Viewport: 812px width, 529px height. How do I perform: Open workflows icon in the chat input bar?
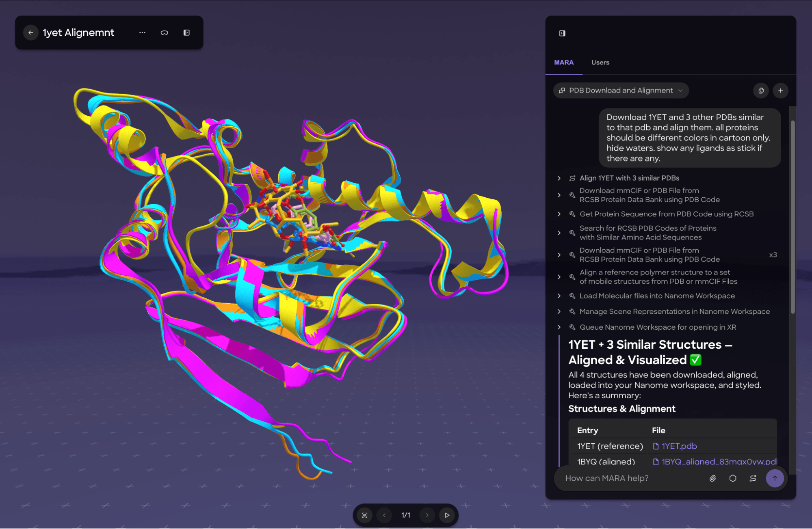[x=753, y=478]
